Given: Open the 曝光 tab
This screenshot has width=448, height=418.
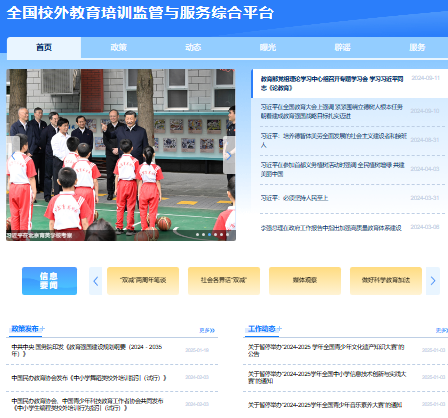Looking at the screenshot, I should coord(268,48).
